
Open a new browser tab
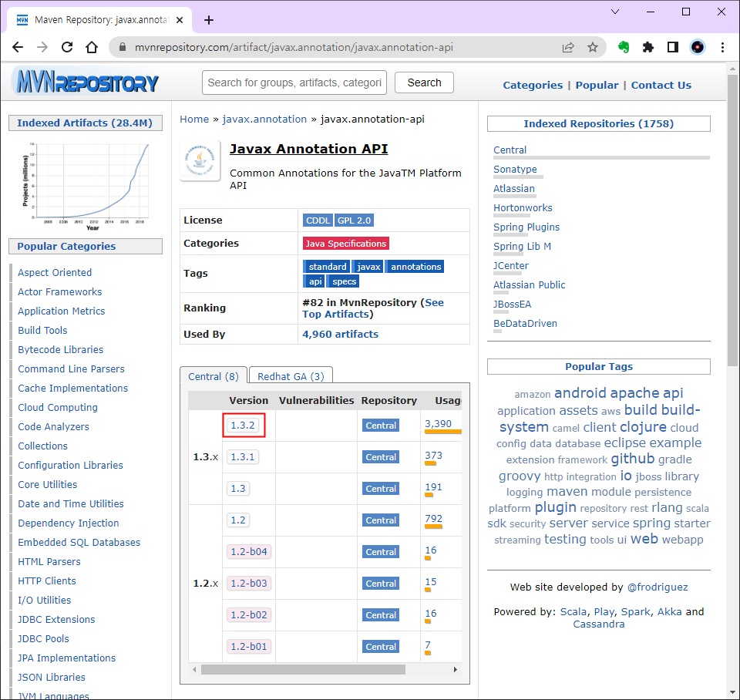pyautogui.click(x=209, y=20)
